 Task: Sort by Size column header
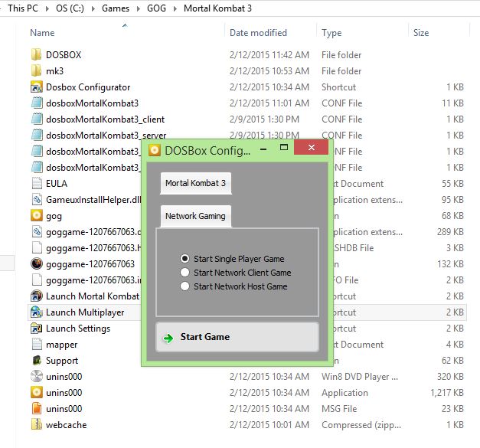(x=421, y=33)
